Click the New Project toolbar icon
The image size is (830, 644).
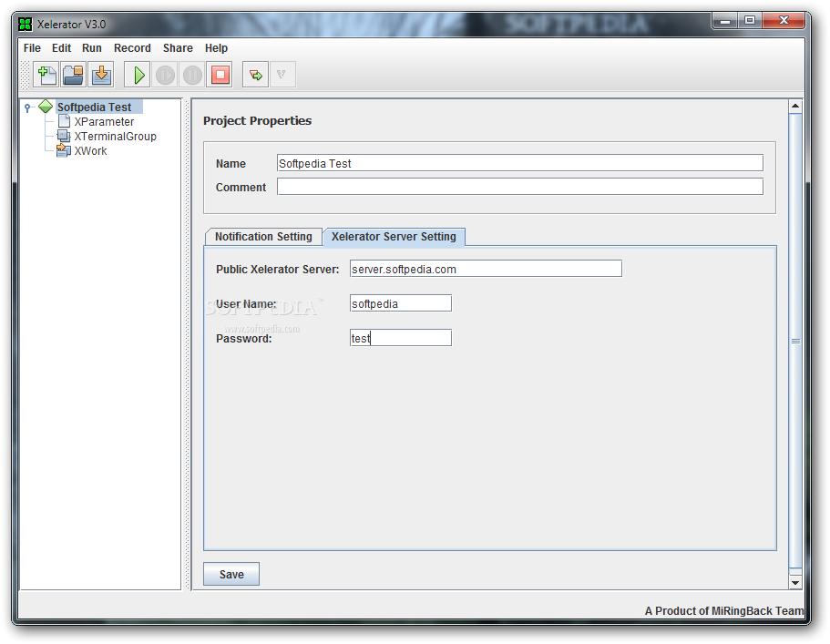(x=46, y=75)
